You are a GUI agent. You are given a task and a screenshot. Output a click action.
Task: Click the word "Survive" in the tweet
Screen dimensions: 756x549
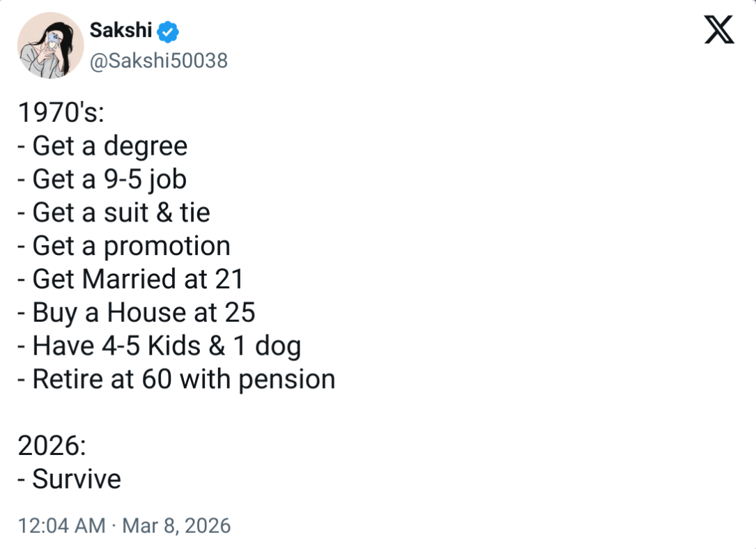click(x=77, y=479)
